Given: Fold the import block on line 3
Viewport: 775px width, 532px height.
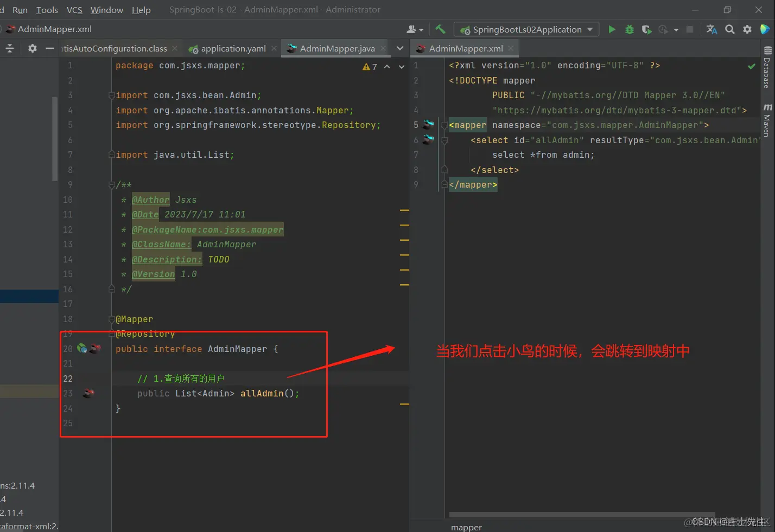Looking at the screenshot, I should coord(112,95).
